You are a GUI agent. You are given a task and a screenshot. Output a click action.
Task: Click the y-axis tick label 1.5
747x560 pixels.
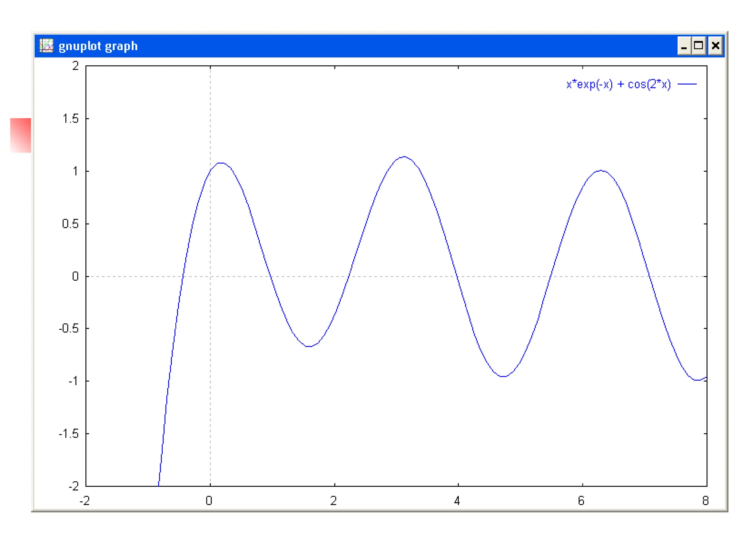click(x=70, y=118)
